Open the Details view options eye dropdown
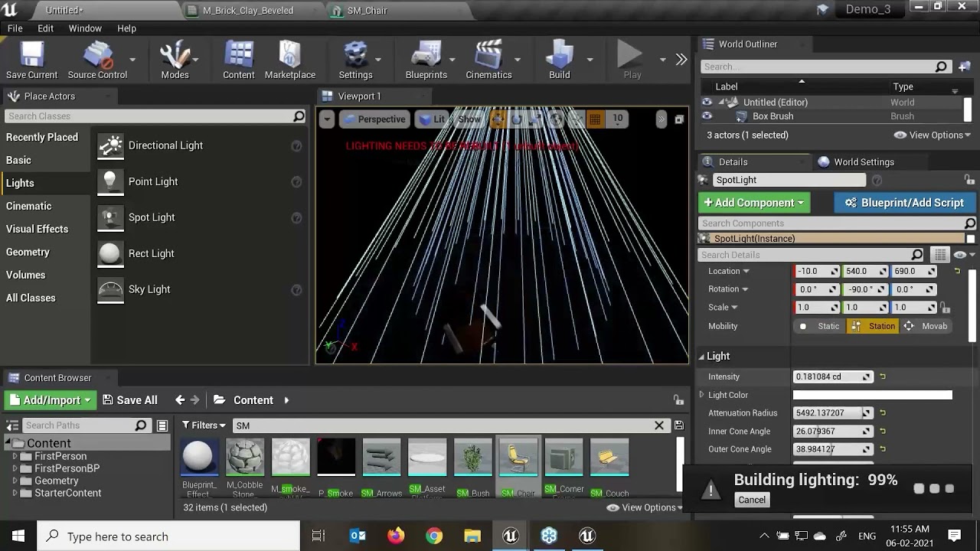This screenshot has width=980, height=551. click(x=964, y=255)
